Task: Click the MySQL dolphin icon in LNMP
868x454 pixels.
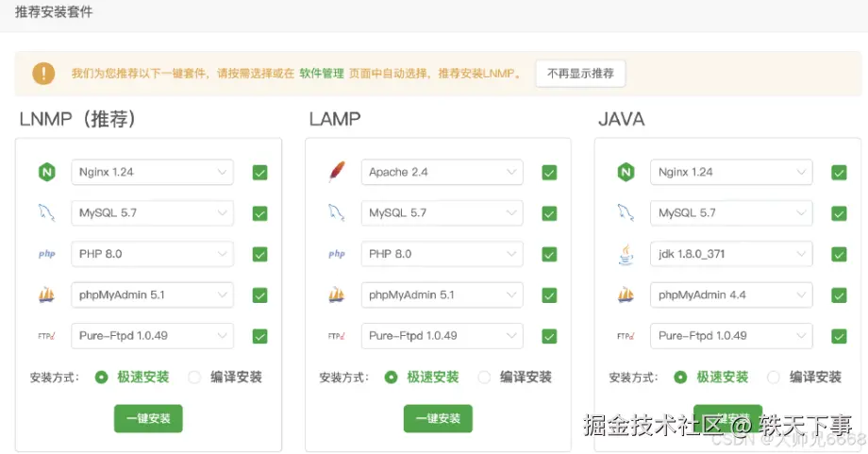Action: 46,213
